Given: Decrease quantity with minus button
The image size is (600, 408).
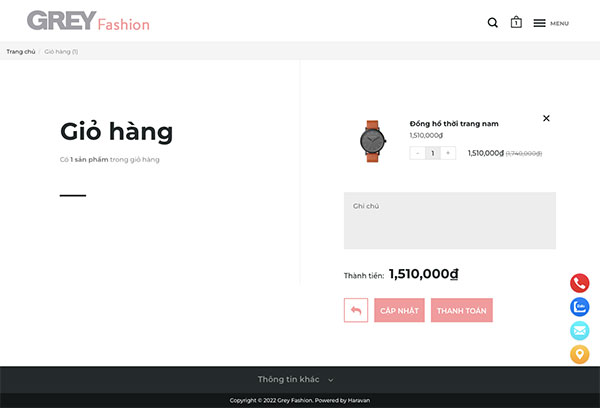Looking at the screenshot, I should pyautogui.click(x=417, y=153).
